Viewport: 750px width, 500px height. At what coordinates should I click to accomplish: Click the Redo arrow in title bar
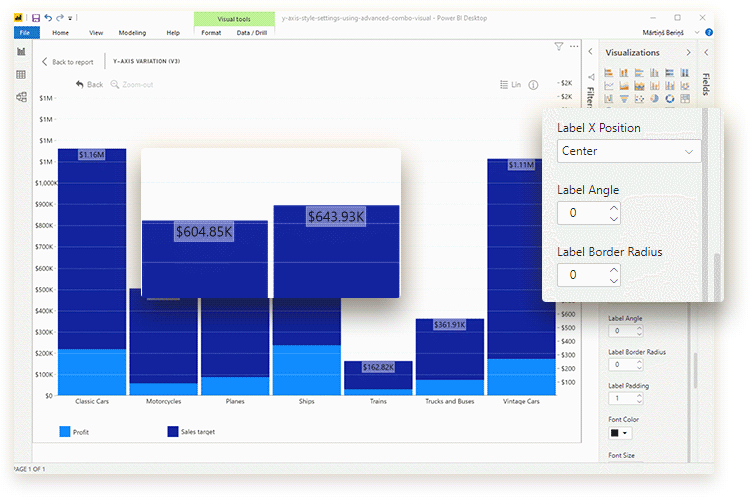coord(60,18)
